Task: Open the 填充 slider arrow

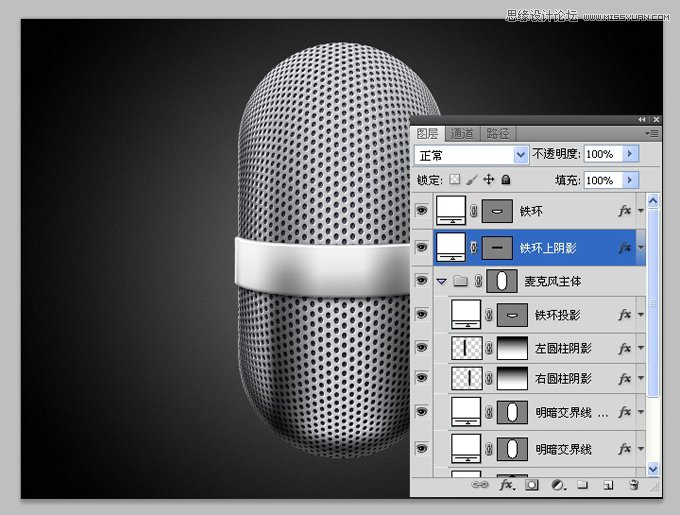Action: (x=630, y=180)
